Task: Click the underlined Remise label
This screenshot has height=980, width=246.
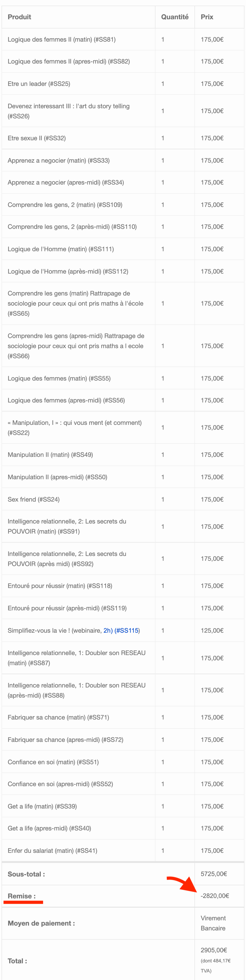Action: [x=22, y=896]
